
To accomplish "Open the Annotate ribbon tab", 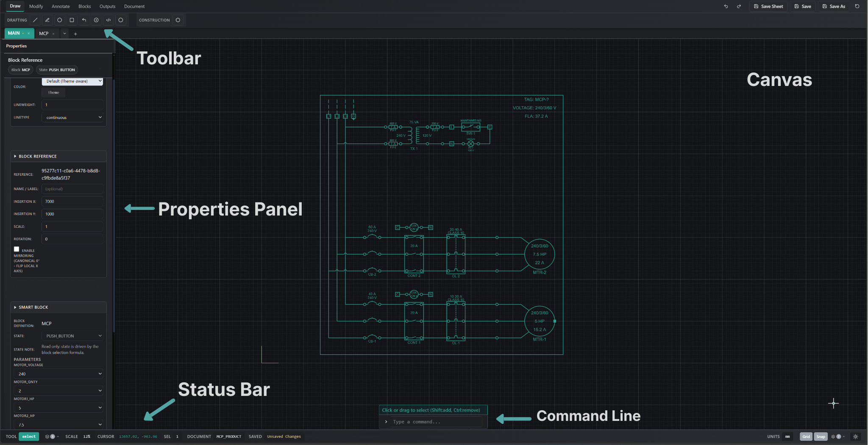I will (61, 6).
